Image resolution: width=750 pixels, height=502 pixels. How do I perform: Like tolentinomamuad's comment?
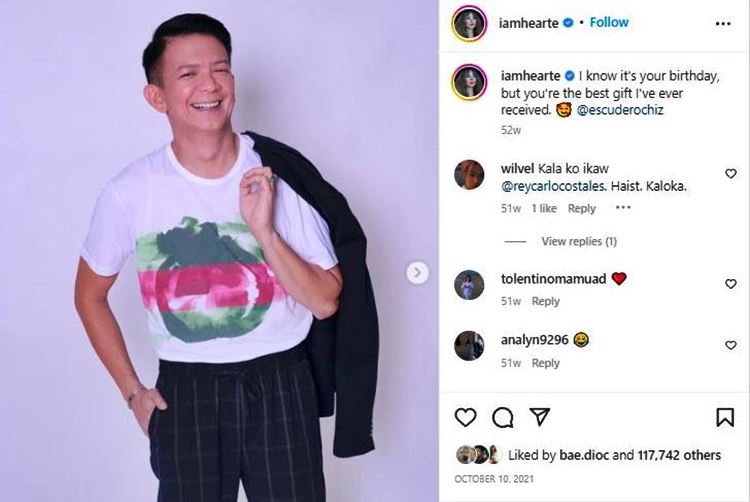coord(731,284)
